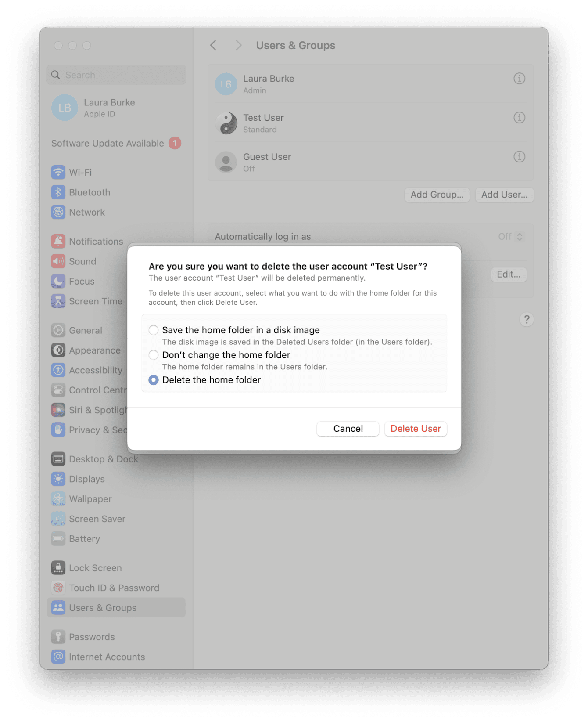The height and width of the screenshot is (722, 588).
Task: Click Laura Burke avatar in user list
Action: tap(226, 84)
